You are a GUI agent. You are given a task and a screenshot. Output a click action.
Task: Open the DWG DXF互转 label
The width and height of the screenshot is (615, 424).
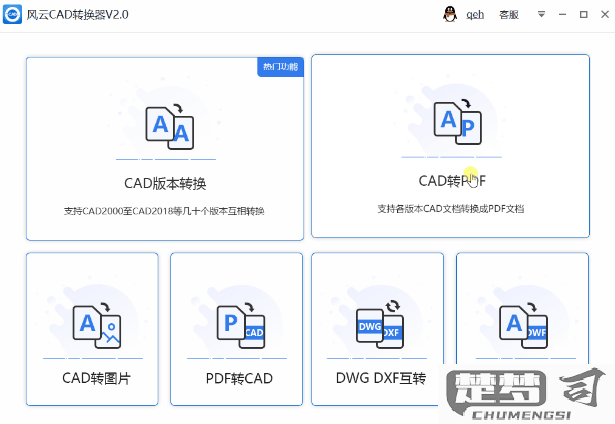pyautogui.click(x=381, y=378)
